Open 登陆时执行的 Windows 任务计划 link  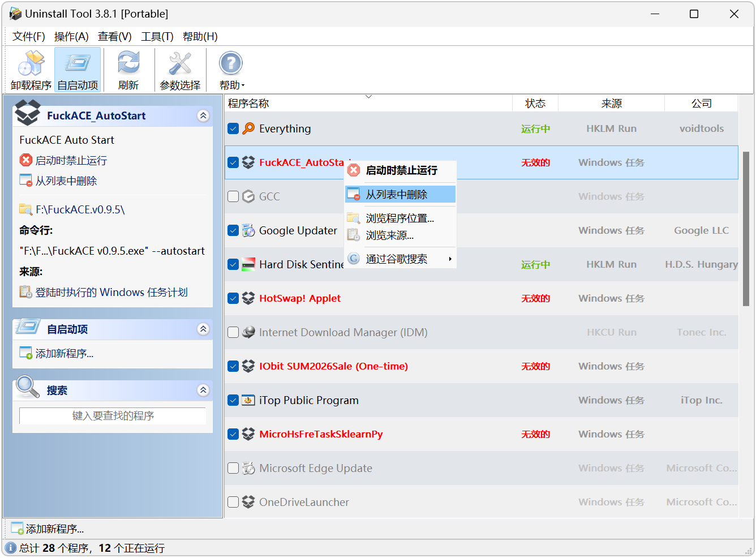pos(111,293)
